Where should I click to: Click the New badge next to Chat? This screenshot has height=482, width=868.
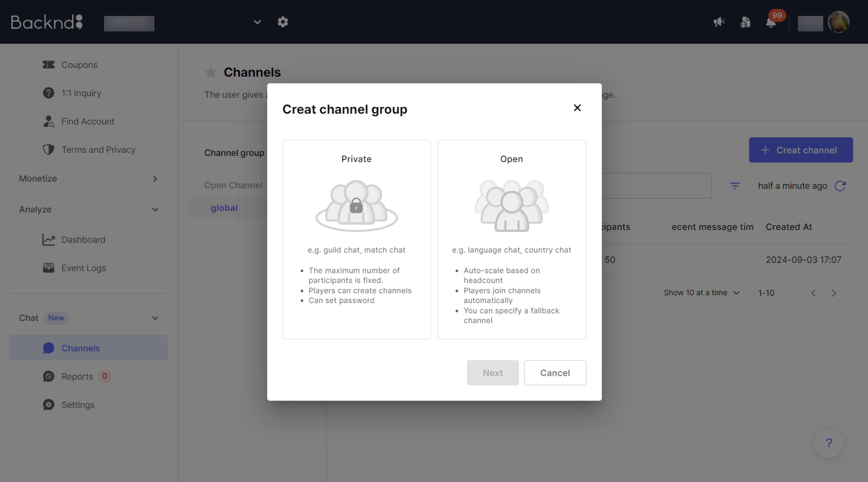56,318
